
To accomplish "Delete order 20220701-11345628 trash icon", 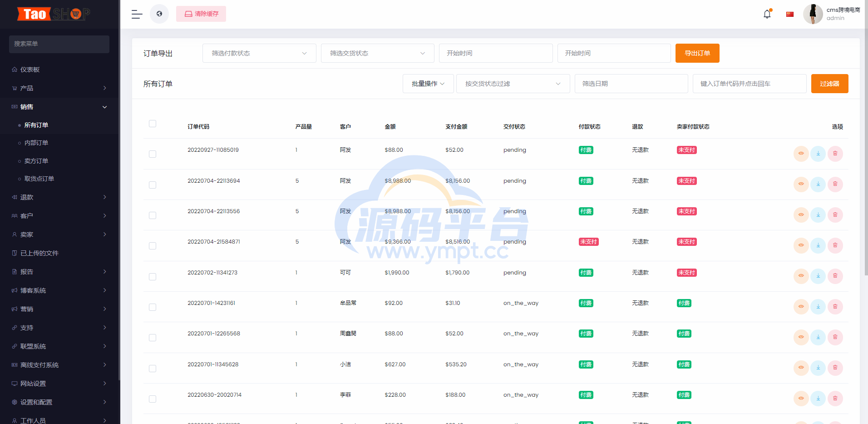I will click(x=835, y=368).
